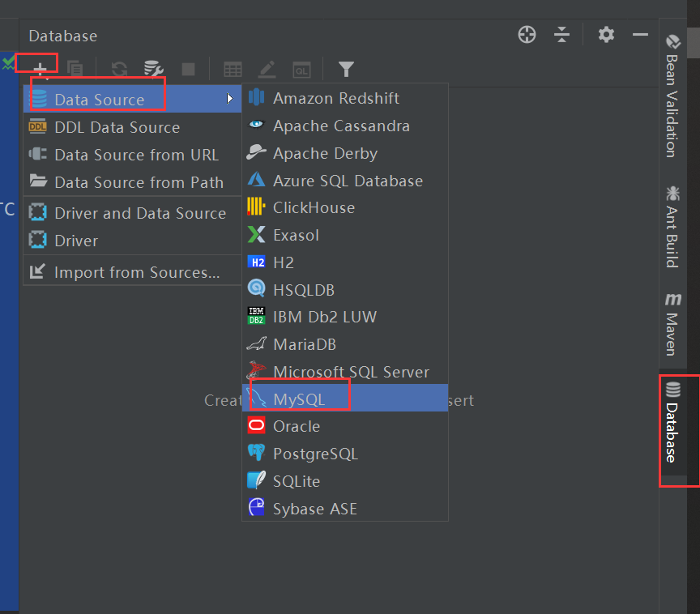The width and height of the screenshot is (700, 614).
Task: Click the Stop square icon
Action: coord(189,69)
